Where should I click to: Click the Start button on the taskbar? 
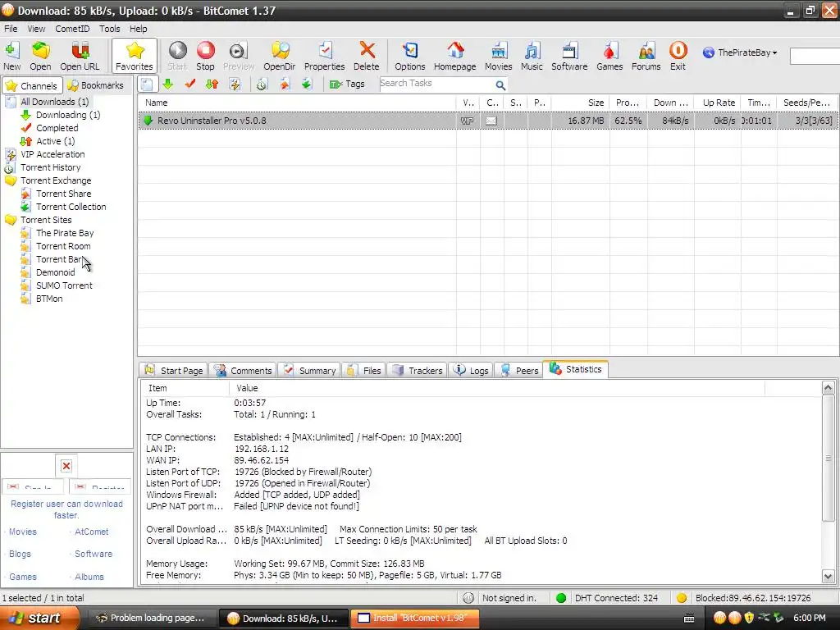click(x=39, y=619)
